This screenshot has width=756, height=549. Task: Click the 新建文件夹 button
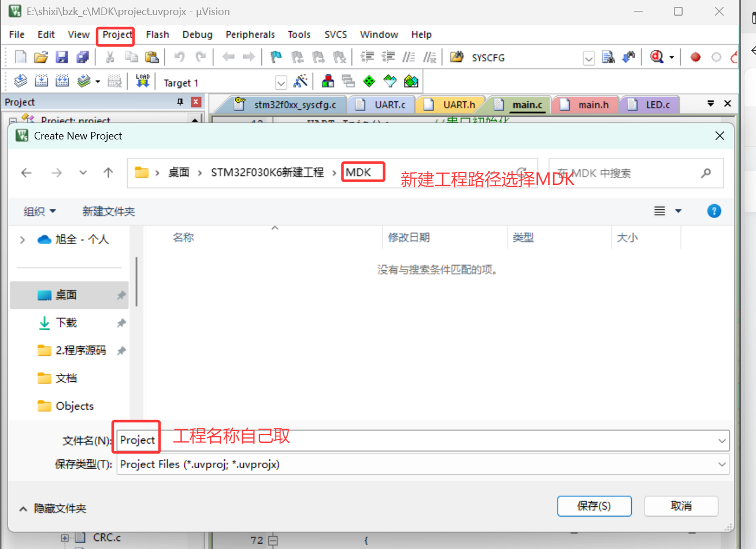pyautogui.click(x=109, y=211)
